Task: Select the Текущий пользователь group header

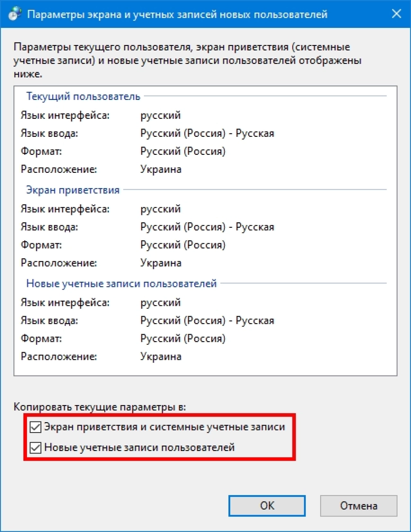Action: (83, 96)
